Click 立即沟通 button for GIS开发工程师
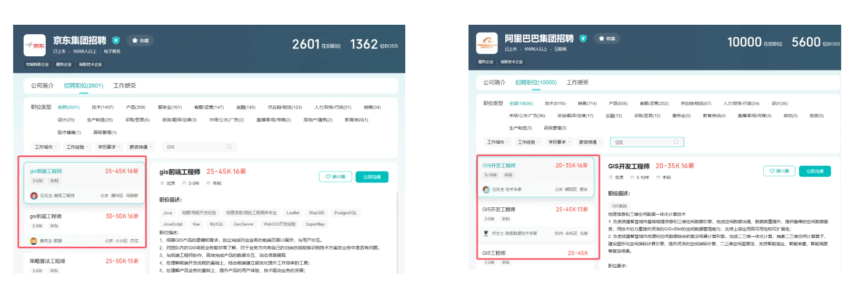This screenshot has width=868, height=292. [x=815, y=171]
